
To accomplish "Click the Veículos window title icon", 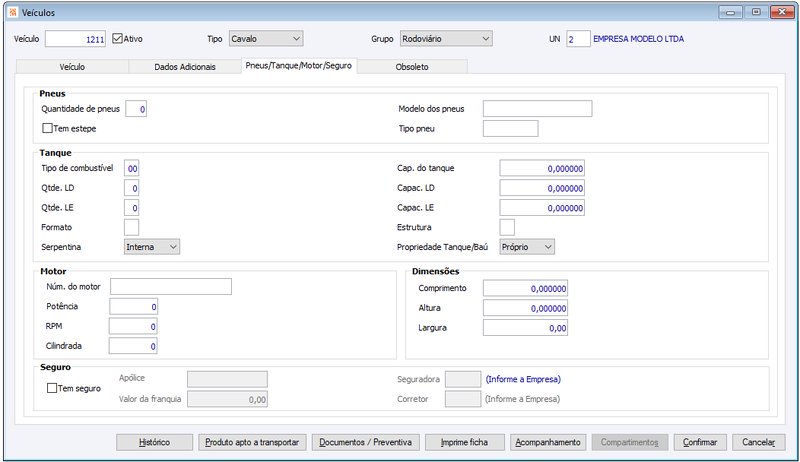I will 13,12.
